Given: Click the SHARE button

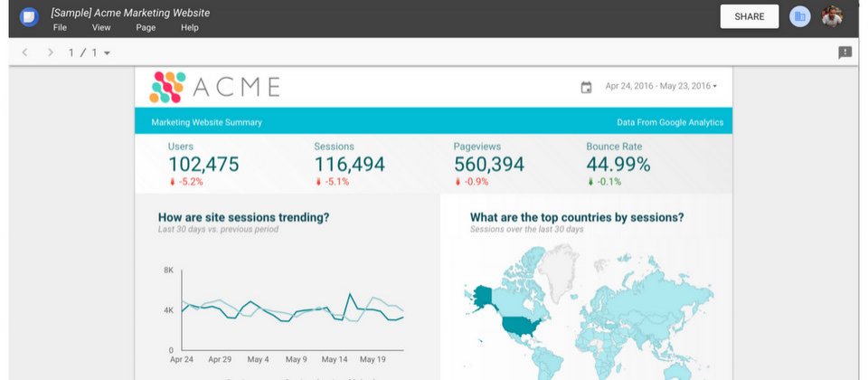Looking at the screenshot, I should pyautogui.click(x=750, y=16).
